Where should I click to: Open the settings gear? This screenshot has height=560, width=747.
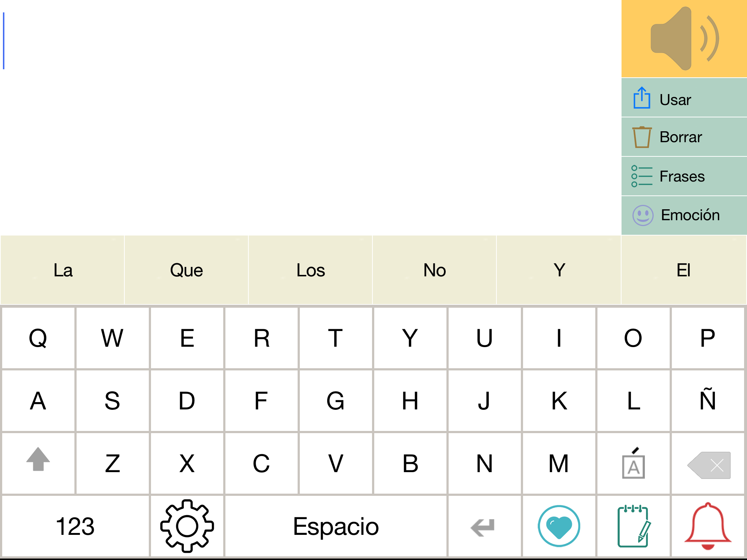coord(187,526)
